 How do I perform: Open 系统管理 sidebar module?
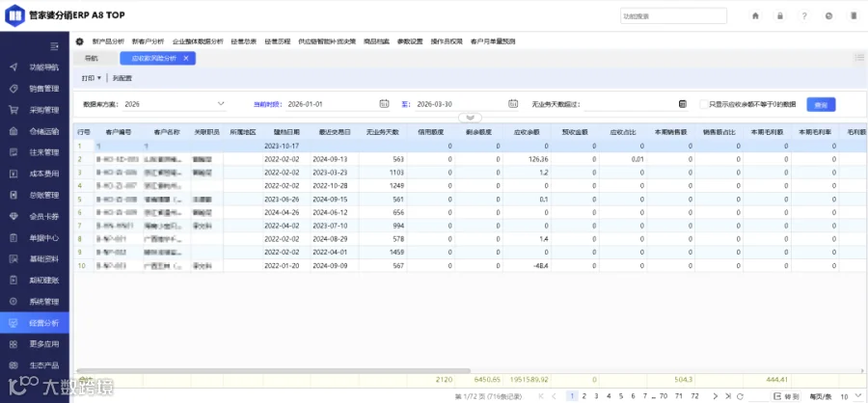tap(35, 302)
